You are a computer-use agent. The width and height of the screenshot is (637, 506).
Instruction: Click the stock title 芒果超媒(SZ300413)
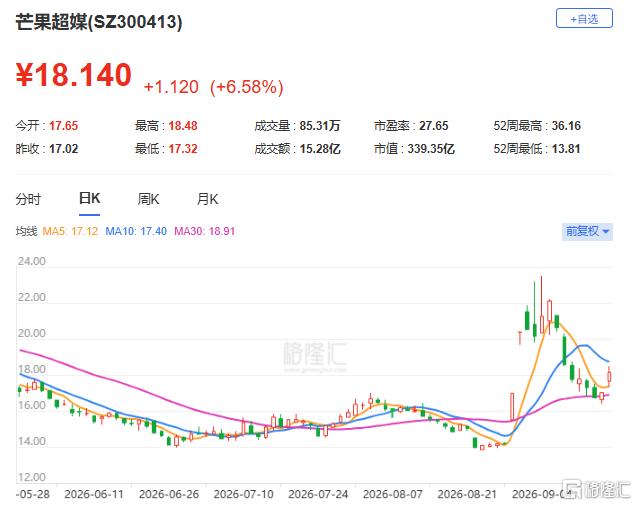99,22
